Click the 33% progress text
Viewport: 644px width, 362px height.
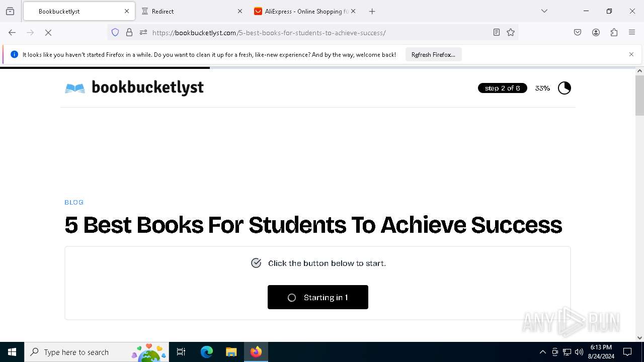[542, 88]
